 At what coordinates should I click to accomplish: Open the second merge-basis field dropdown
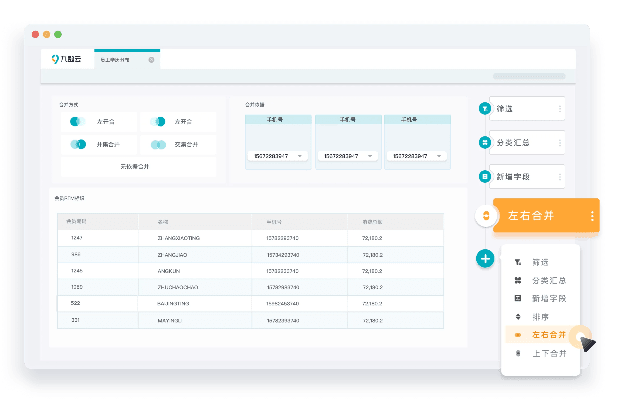[x=348, y=156]
